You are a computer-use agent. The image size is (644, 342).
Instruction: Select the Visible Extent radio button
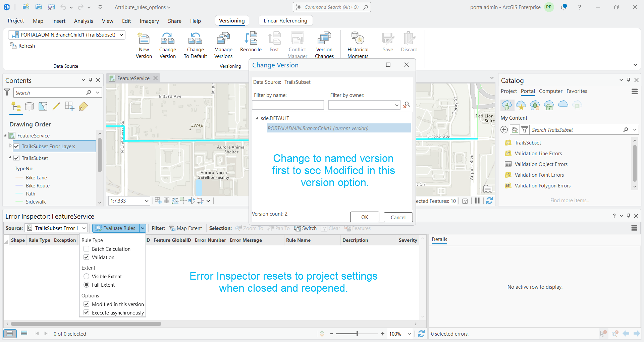[x=87, y=276]
